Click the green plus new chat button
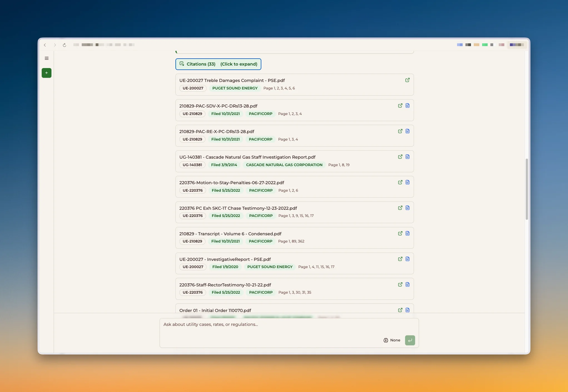Screen dimensions: 568x392 pos(46,73)
